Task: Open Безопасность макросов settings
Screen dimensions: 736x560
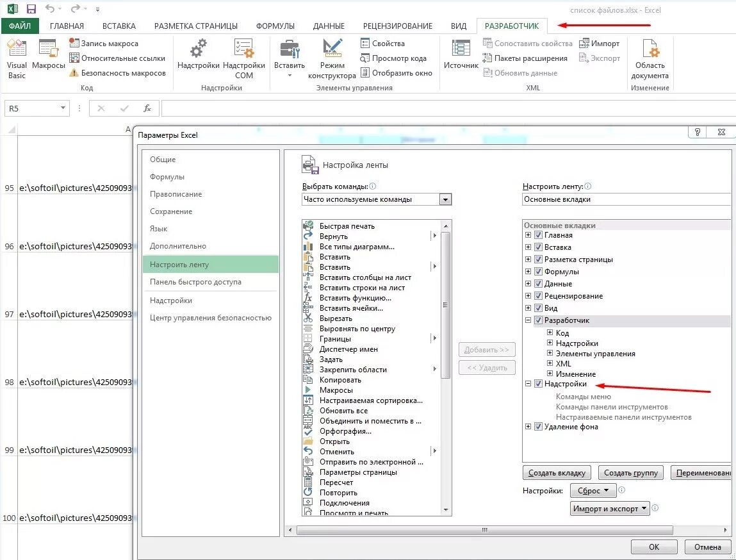Action: click(117, 73)
